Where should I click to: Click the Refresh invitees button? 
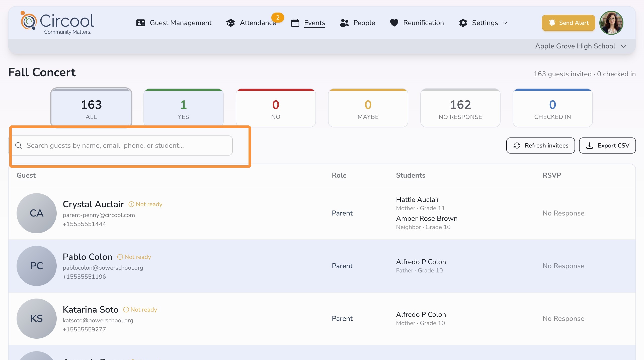tap(540, 146)
